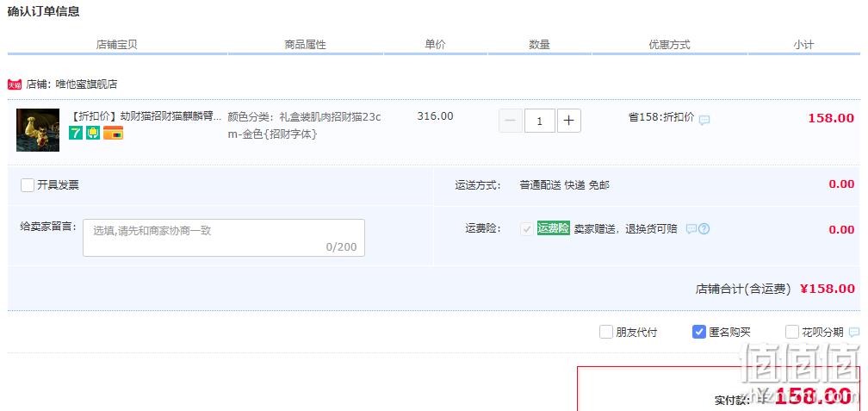Click the quantity input box showing 1
Viewport: 868px width, 411px height.
point(540,121)
